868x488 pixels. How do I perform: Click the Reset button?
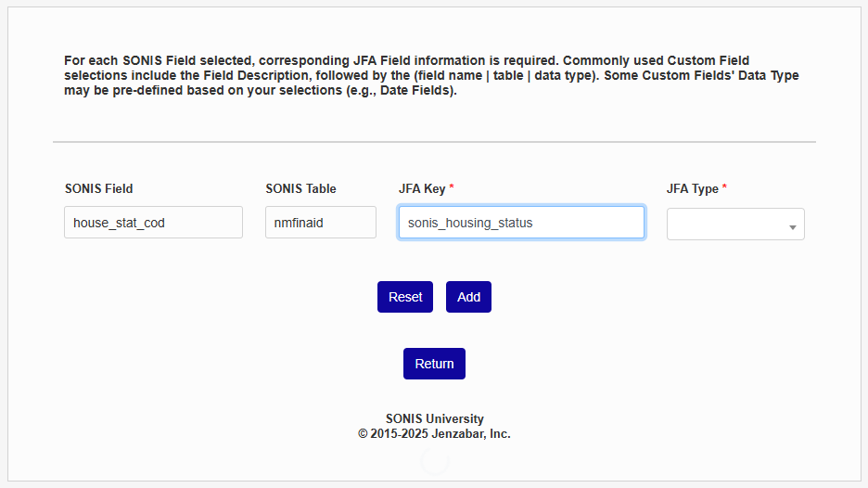click(x=405, y=297)
